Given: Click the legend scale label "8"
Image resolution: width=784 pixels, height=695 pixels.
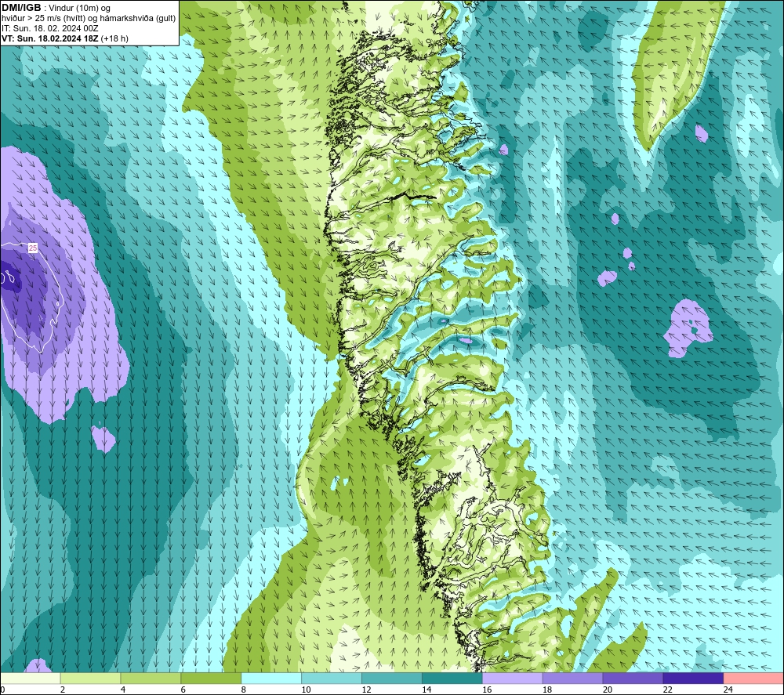Looking at the screenshot, I should tap(244, 690).
